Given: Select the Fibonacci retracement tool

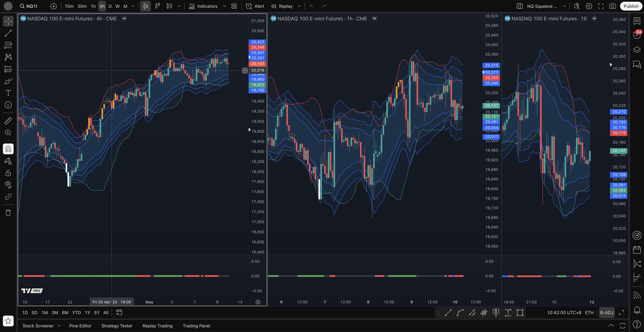Looking at the screenshot, I should pos(8,45).
